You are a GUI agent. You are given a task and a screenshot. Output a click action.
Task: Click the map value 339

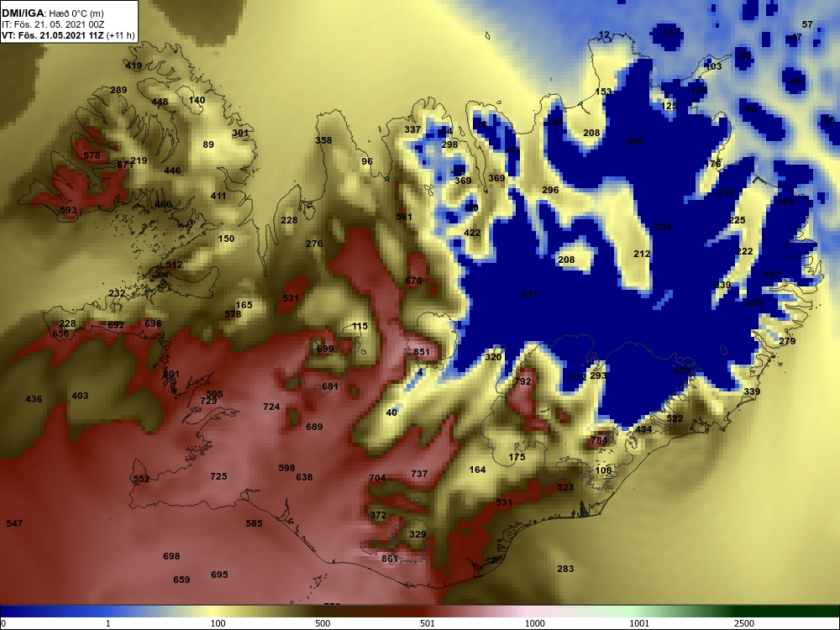click(x=752, y=391)
